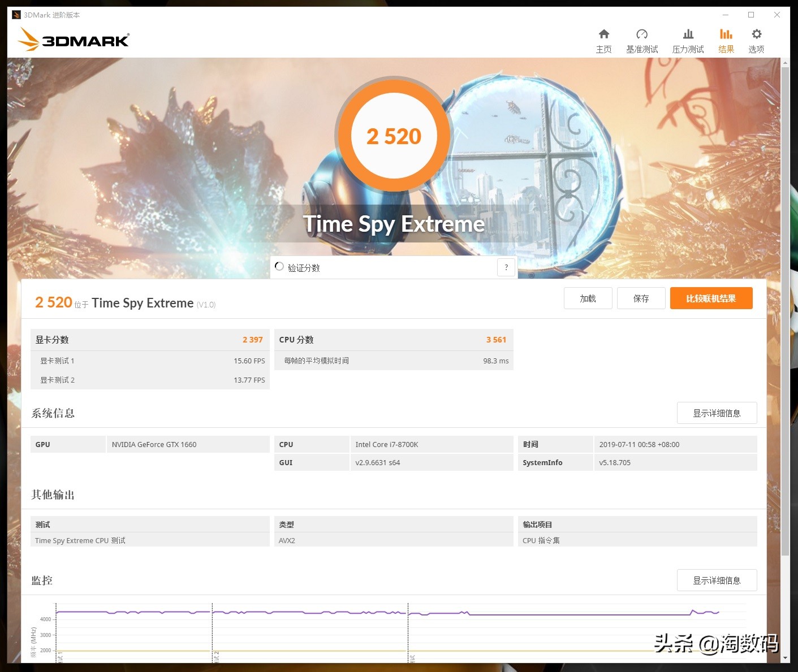Expand 系统信息 via 显示详细信息

tap(717, 413)
